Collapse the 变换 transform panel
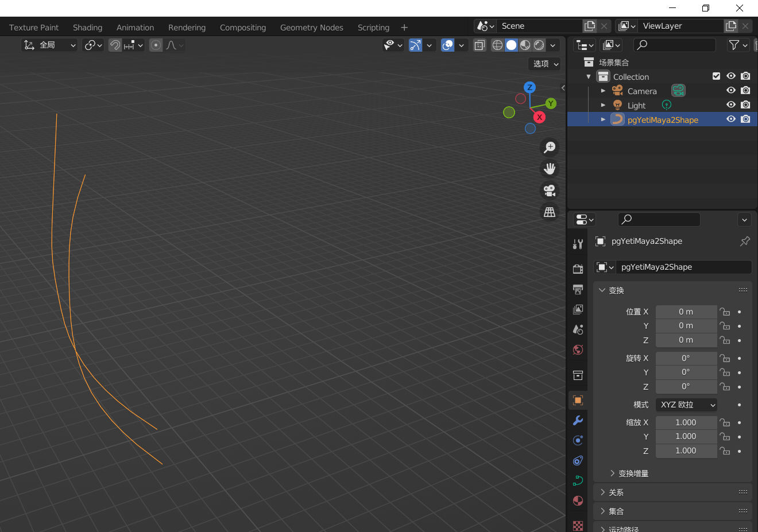The image size is (758, 532). pyautogui.click(x=602, y=290)
